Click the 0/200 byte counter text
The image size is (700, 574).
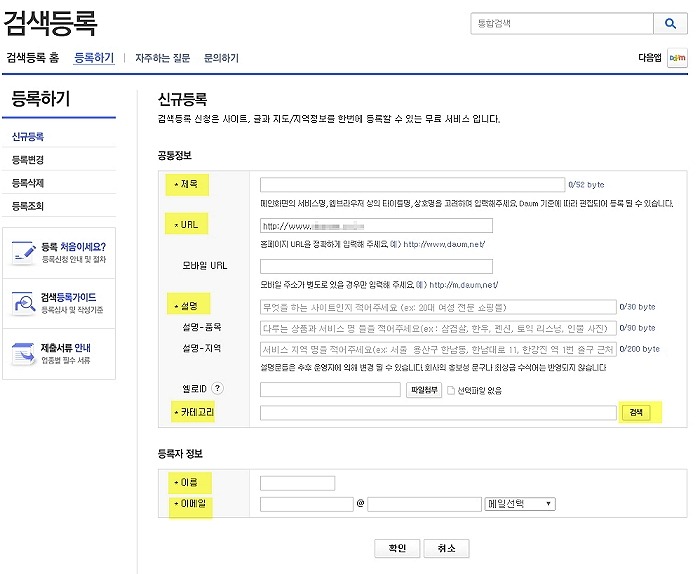point(639,349)
